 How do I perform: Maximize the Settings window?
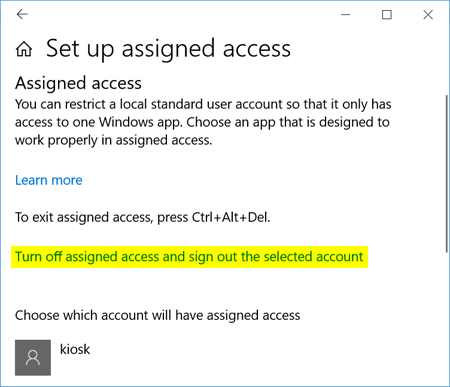click(387, 14)
